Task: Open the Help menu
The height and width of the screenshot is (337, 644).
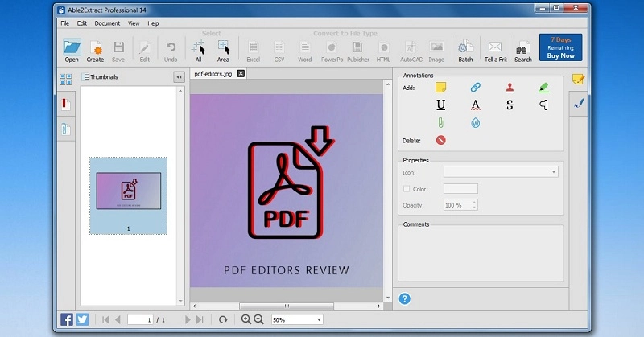Action: pos(153,23)
